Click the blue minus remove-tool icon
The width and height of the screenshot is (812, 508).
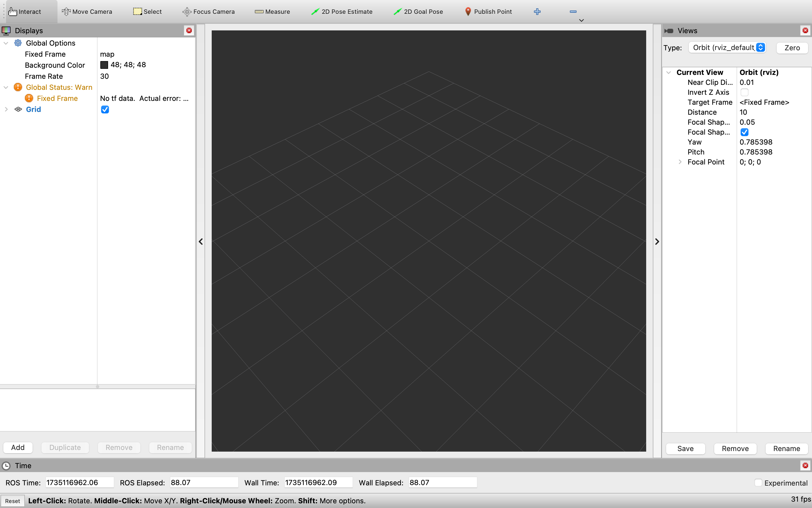(x=573, y=12)
